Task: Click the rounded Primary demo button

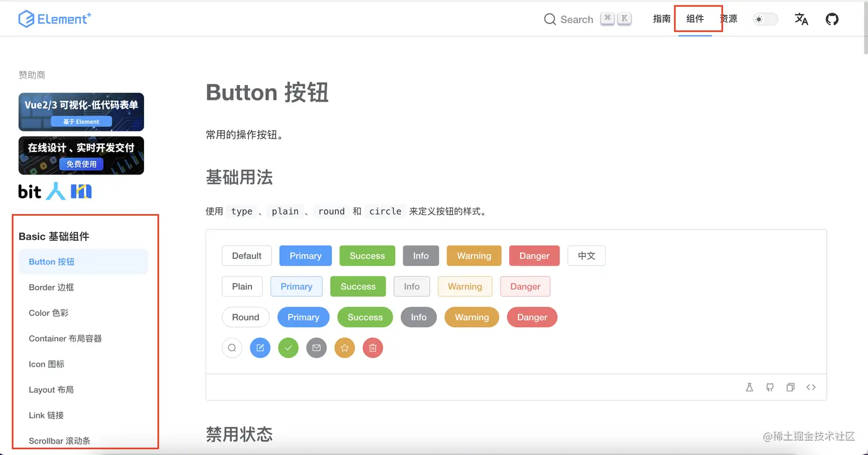Action: tap(303, 317)
